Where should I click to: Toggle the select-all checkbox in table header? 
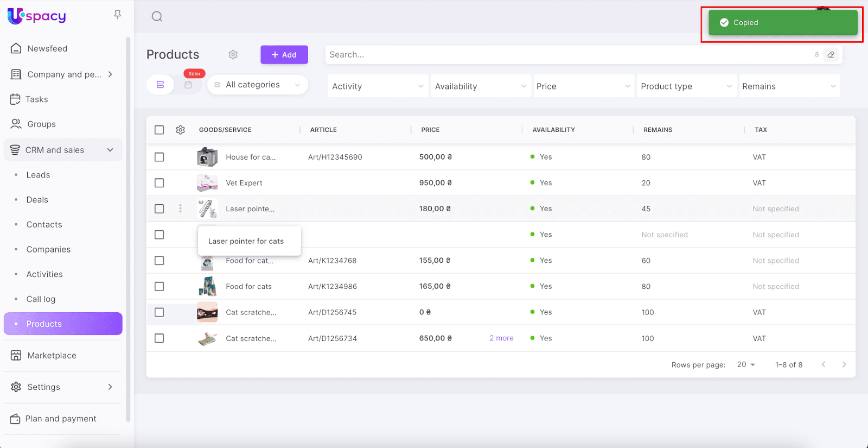click(159, 130)
